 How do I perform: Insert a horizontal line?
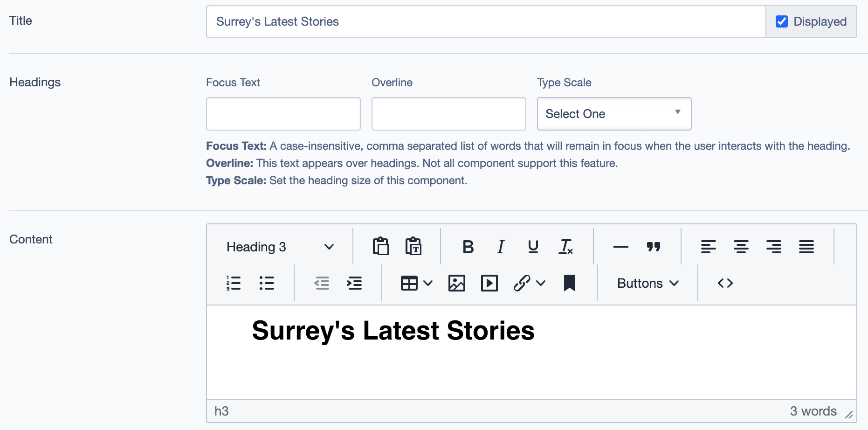pos(620,247)
